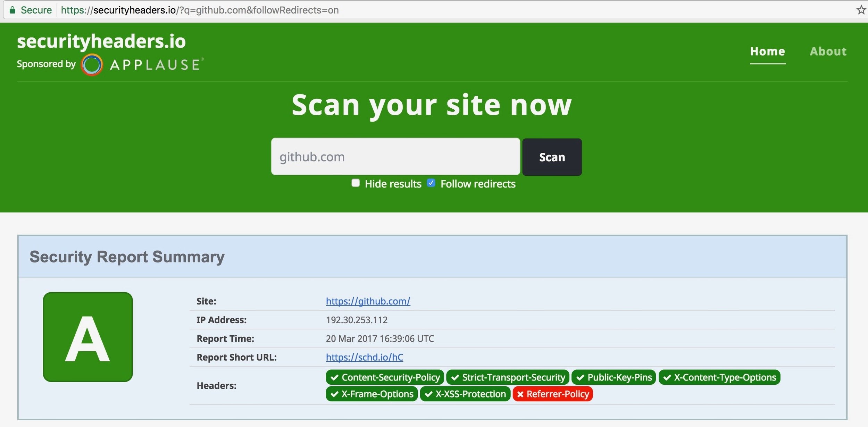Open the Home navigation tab
Viewport: 868px width, 427px height.
click(x=767, y=51)
